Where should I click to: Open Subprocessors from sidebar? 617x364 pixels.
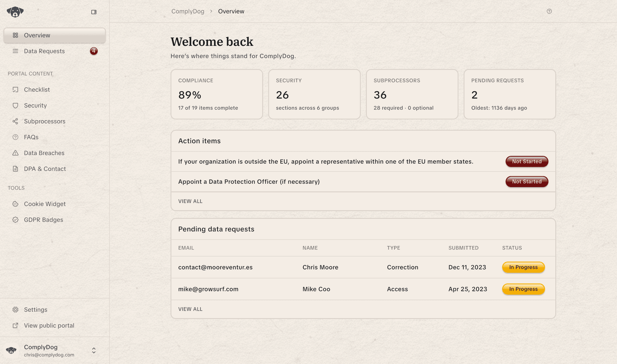pos(55,121)
